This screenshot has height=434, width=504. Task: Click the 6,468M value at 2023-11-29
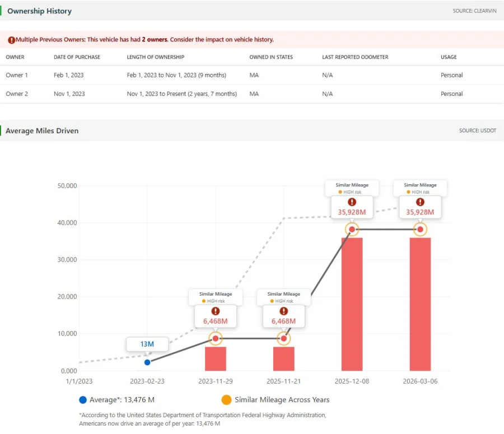[x=216, y=321]
